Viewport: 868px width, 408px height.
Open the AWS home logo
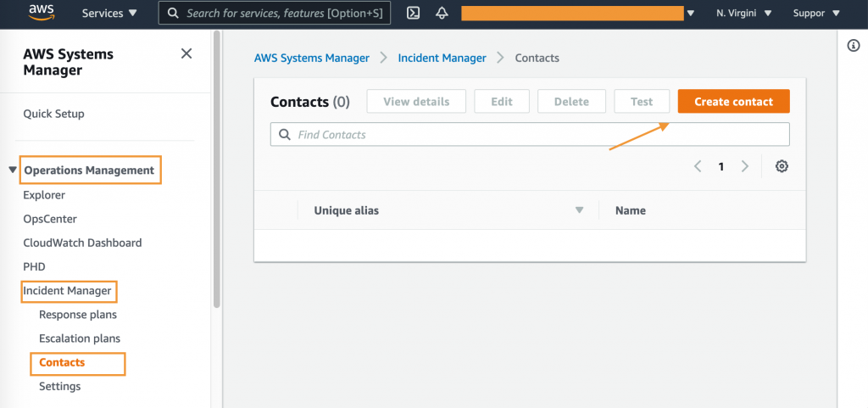[x=41, y=12]
